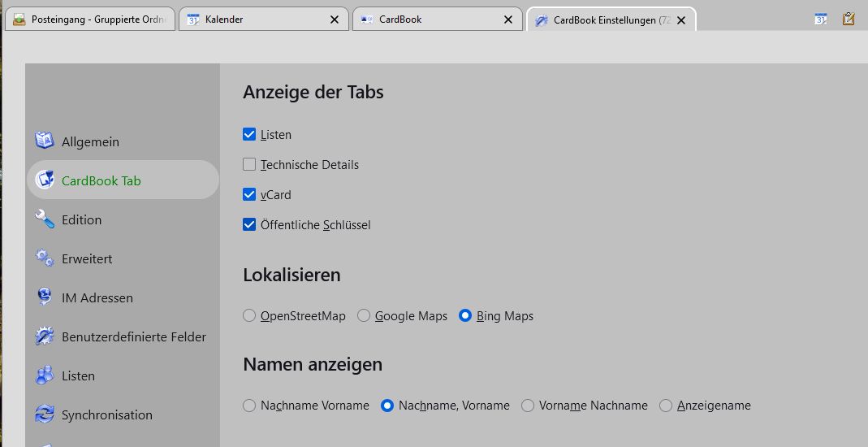Select OpenStreetMap radio option

point(249,315)
